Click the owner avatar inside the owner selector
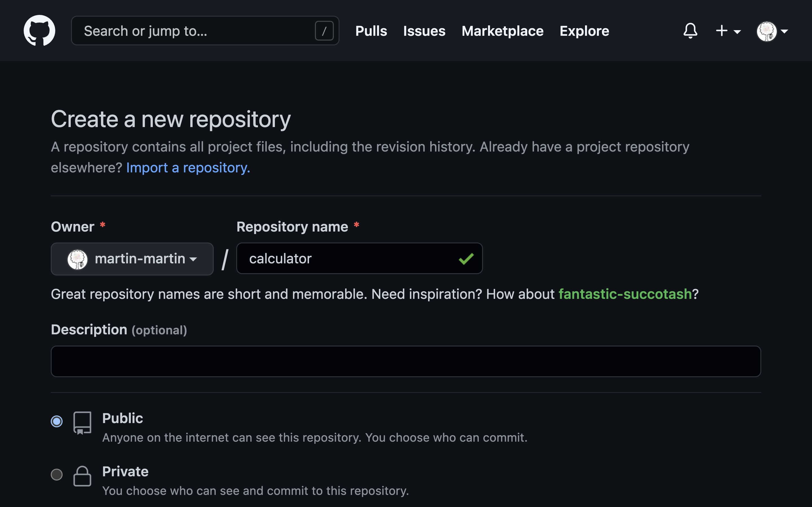Viewport: 812px width, 507px height. [77, 259]
